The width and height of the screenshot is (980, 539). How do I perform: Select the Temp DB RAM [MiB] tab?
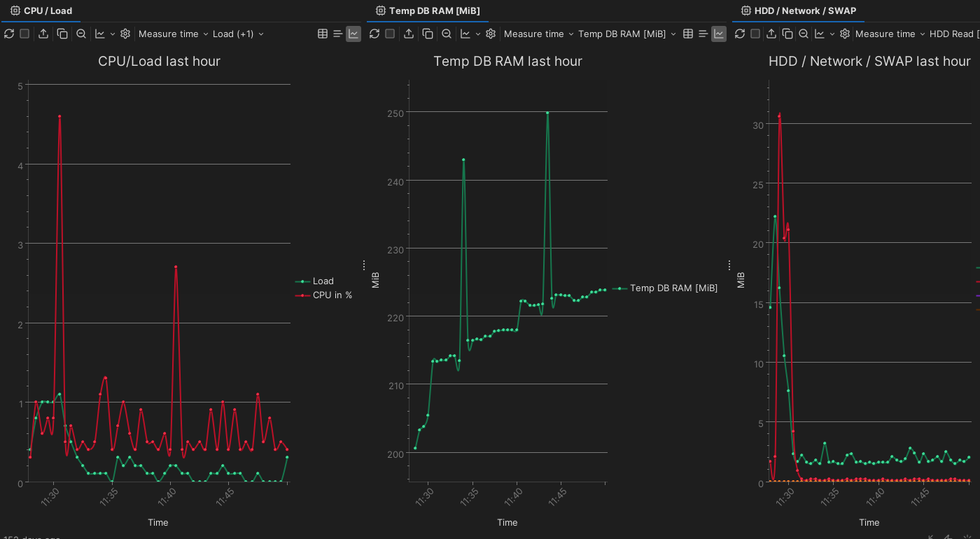[428, 10]
